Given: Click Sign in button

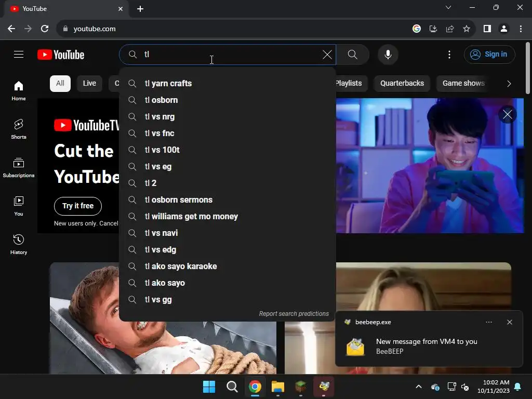Looking at the screenshot, I should click(489, 54).
